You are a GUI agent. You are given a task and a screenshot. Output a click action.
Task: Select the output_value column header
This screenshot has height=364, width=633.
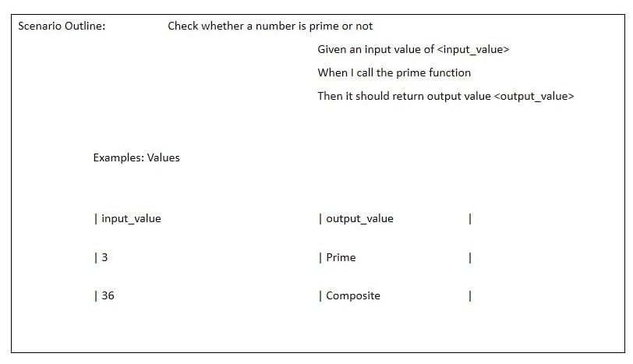click(359, 218)
